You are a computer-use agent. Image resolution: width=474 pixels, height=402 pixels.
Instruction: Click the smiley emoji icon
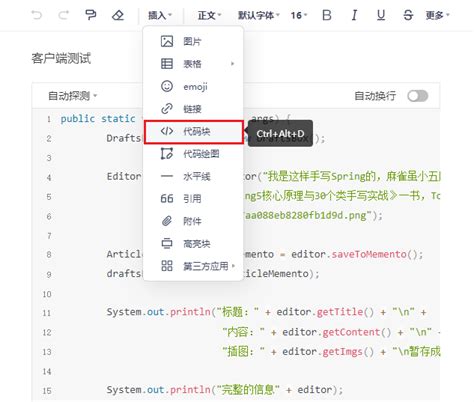167,86
